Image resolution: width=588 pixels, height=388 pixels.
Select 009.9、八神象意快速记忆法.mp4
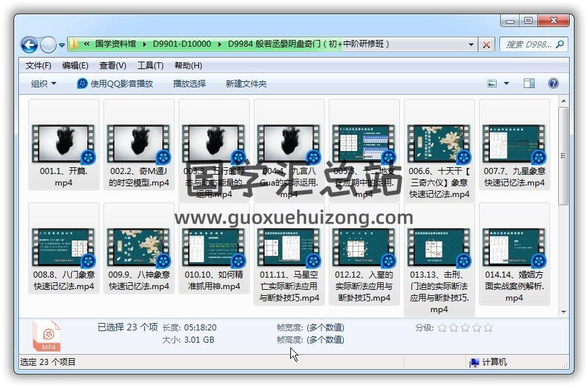click(139, 248)
